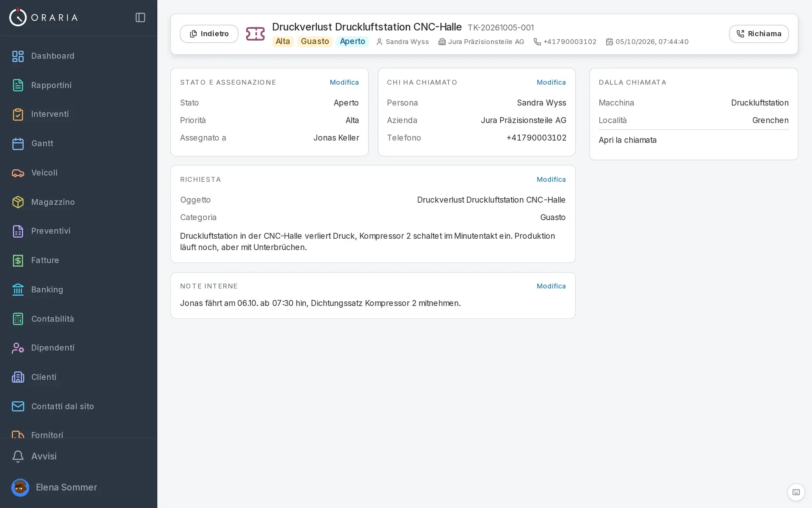Edit Stato e Assegnazione via Modifica

coord(344,83)
